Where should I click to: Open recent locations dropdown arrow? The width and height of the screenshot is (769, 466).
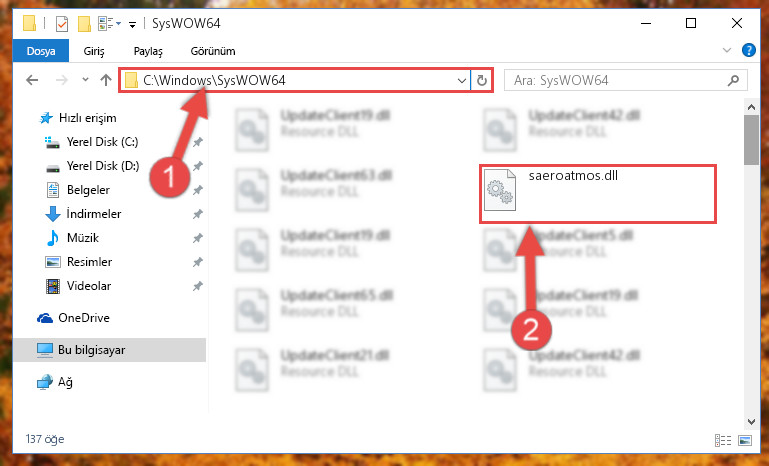point(85,79)
